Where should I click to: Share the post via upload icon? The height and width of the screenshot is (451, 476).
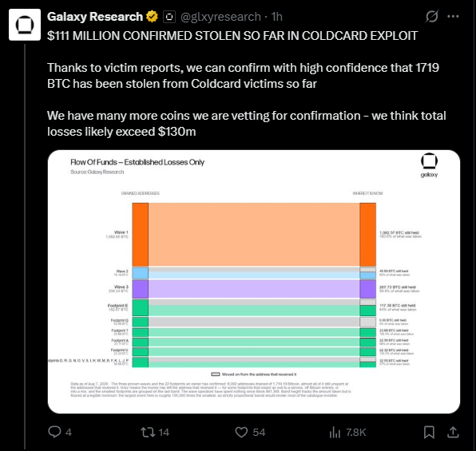pos(453,432)
